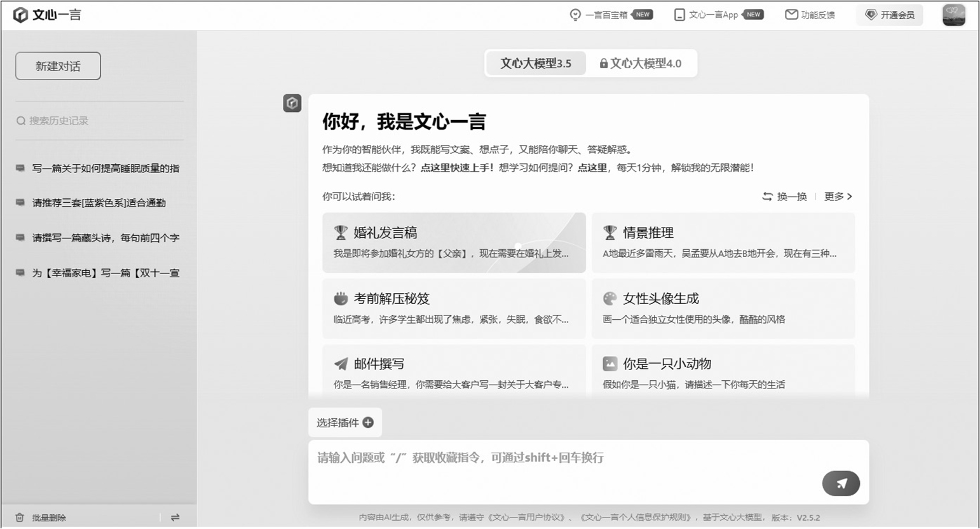980x529 pixels.
Task: Click the 功能反馈 mail icon
Action: coord(791,15)
